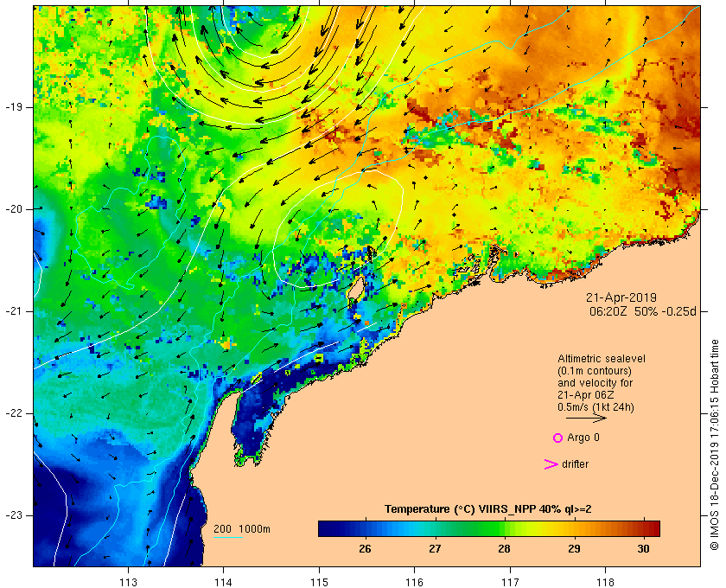This screenshot has width=726, height=588.
Task: Click the latitude label -19
Action: pos(14,107)
